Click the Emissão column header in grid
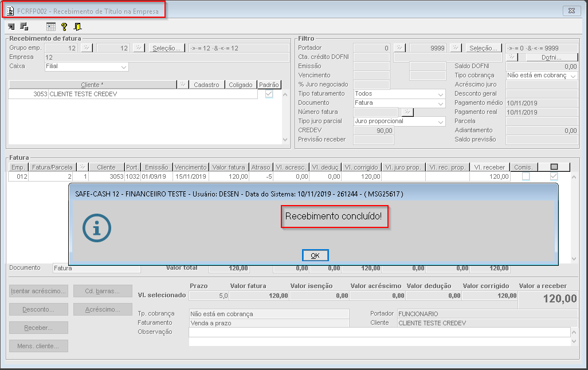Screen dimensions: 588x370 157,167
